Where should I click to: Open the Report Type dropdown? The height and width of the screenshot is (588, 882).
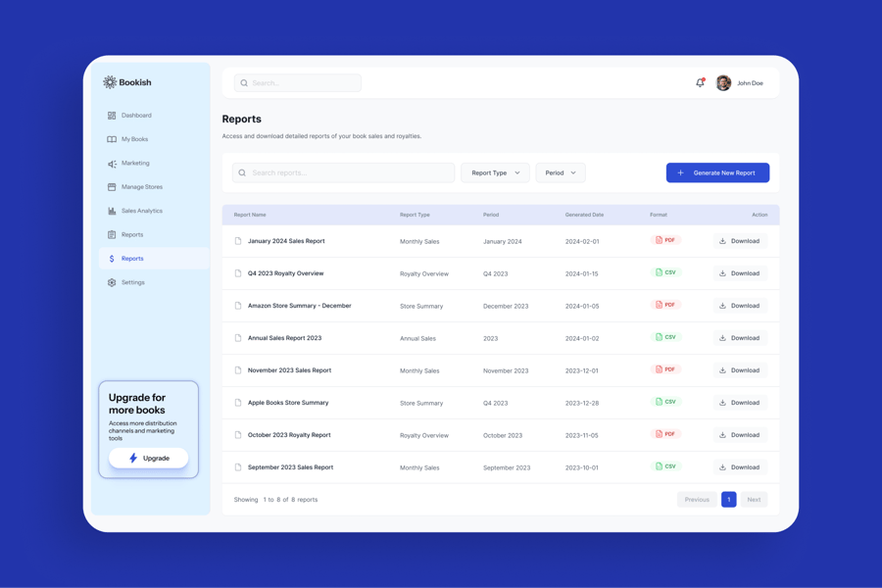pyautogui.click(x=495, y=172)
